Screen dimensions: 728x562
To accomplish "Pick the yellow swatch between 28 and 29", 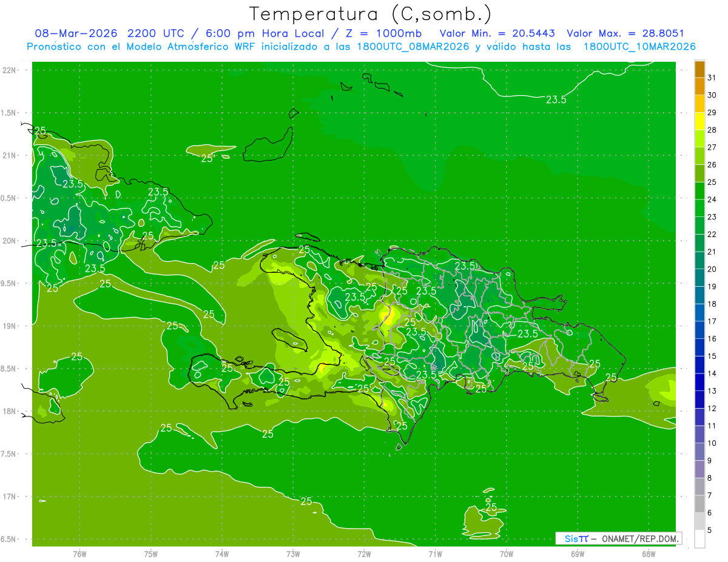I will (699, 121).
